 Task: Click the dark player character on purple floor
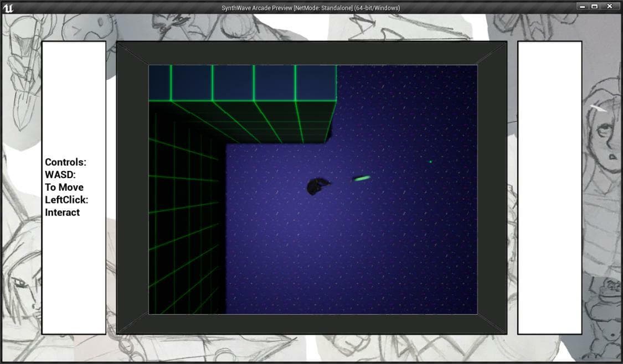[x=318, y=186]
